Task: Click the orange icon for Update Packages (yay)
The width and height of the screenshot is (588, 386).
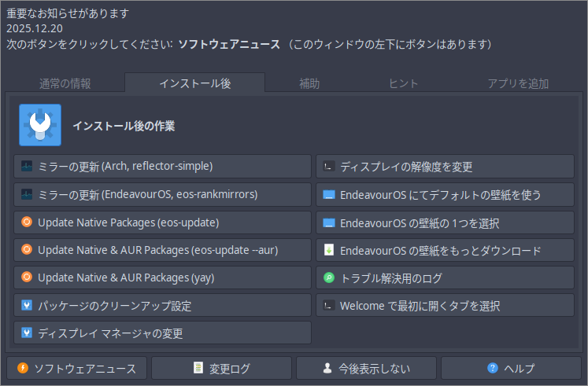Action: point(27,277)
